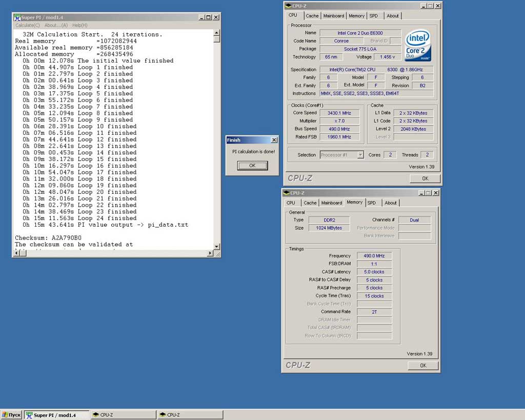The image size is (525, 420).
Task: Click Code Name value Conroe
Action: pos(341,41)
